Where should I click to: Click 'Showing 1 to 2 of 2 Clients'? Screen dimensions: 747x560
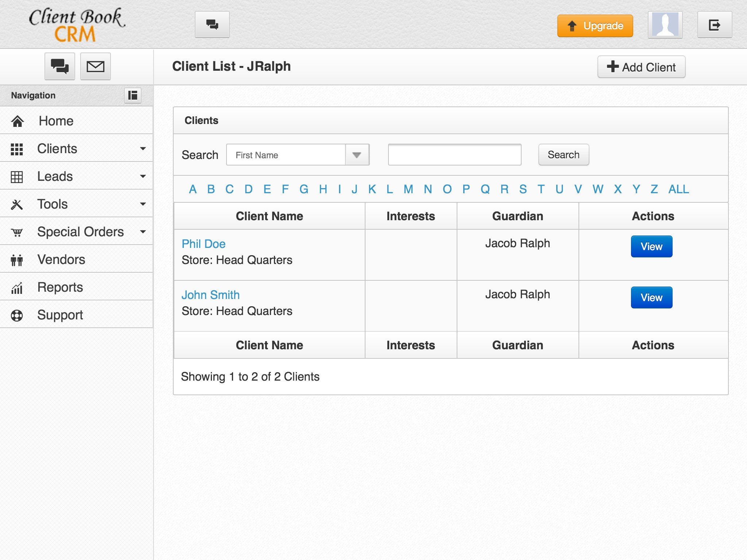(x=250, y=377)
